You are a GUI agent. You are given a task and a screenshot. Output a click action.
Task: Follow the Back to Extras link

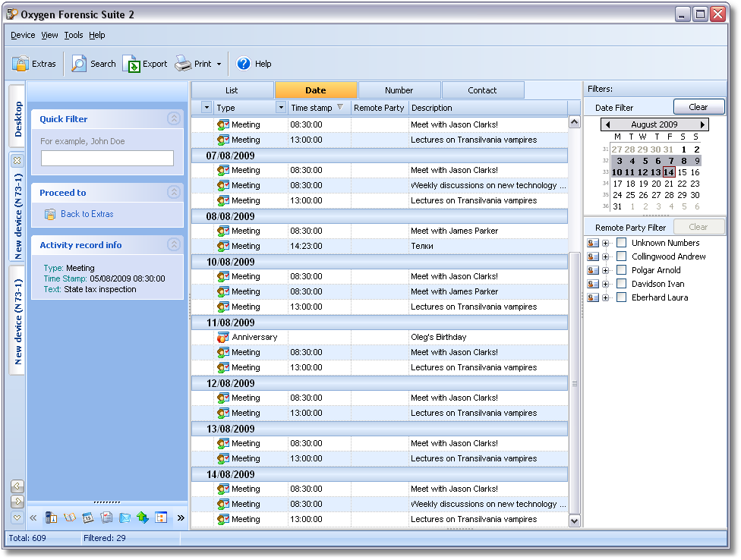click(87, 214)
